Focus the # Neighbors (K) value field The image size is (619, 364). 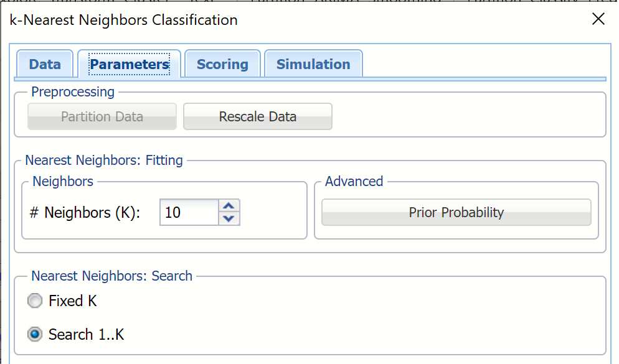(189, 212)
